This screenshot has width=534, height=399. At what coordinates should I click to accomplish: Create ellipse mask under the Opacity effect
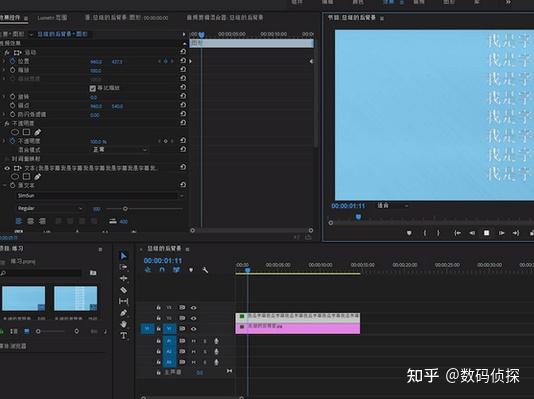[x=15, y=132]
